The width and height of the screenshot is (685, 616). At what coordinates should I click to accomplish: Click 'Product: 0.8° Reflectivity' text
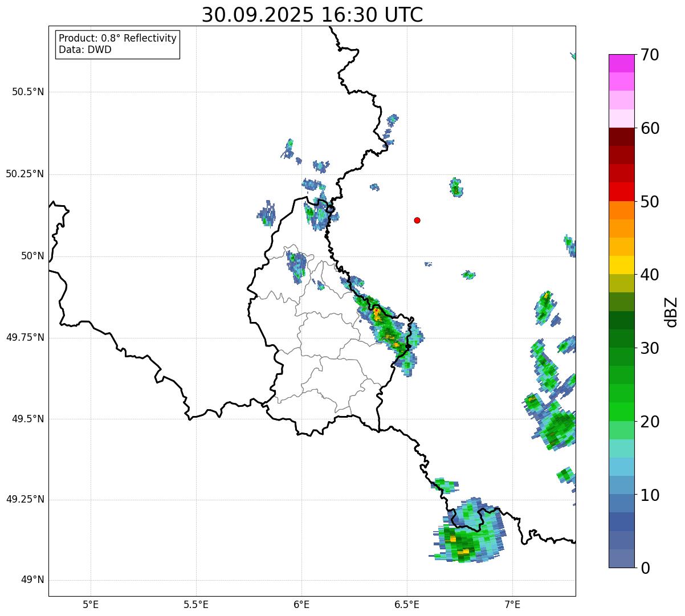[118, 38]
